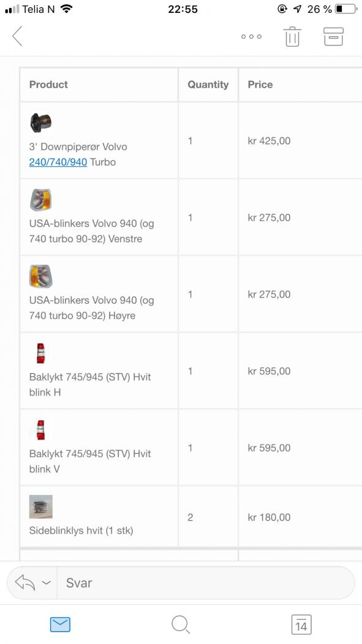Open the three-dot more options menu
The image size is (362, 644).
[x=251, y=37]
